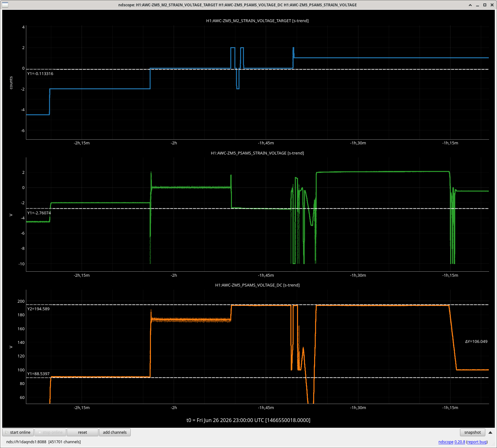Click the counts y-axis label
This screenshot has height=448, width=497.
click(11, 83)
